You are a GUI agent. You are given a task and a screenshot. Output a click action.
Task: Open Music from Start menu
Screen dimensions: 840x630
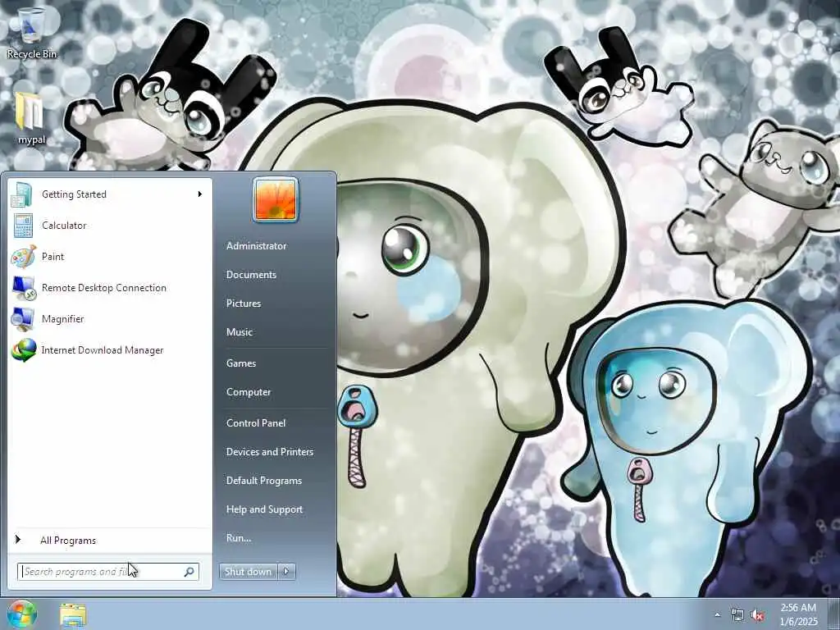coord(240,332)
